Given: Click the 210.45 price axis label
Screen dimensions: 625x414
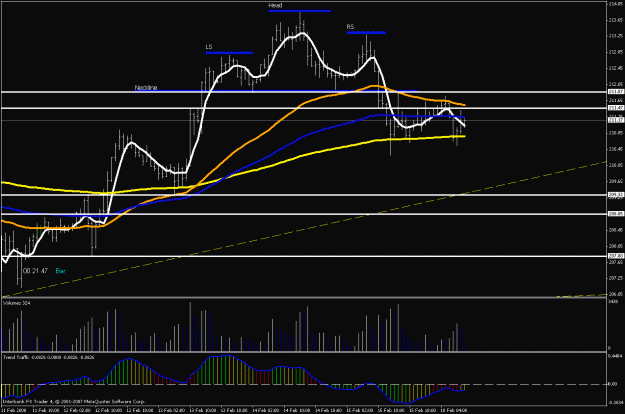Looking at the screenshot, I should point(615,149).
